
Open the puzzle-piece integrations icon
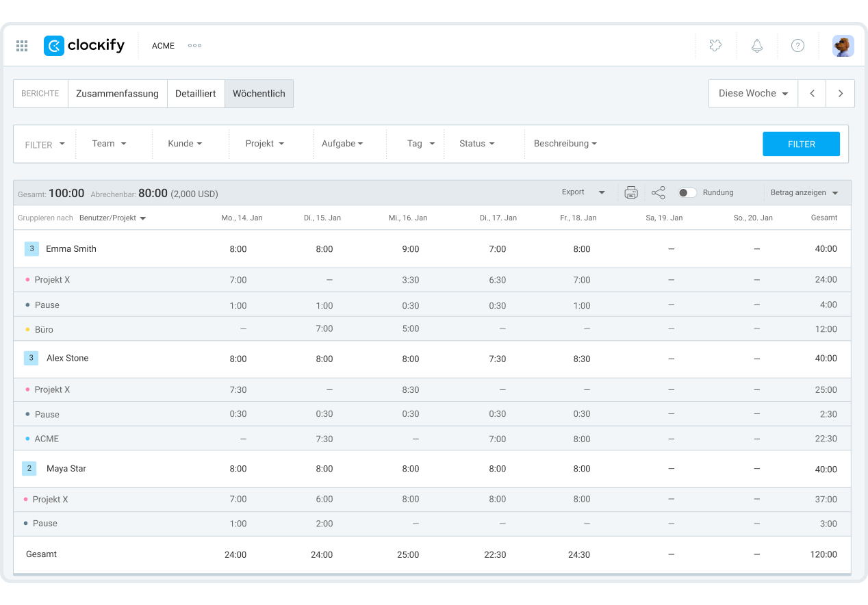point(715,46)
